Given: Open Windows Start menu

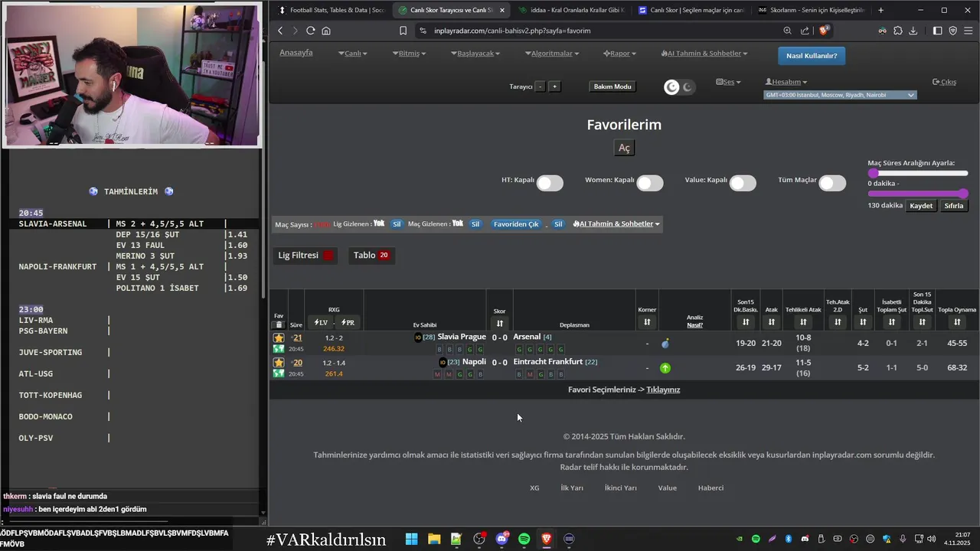Looking at the screenshot, I should [x=411, y=539].
